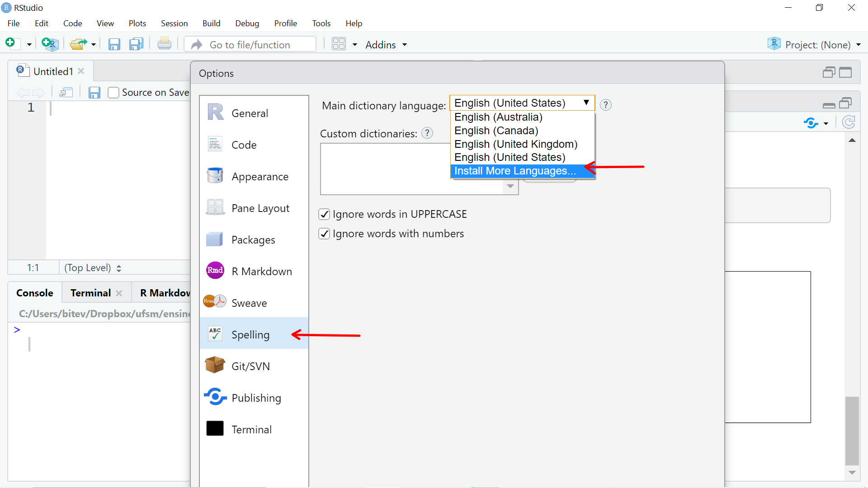Select Install More Languages option
Viewport: 868px width, 488px height.
tap(514, 170)
